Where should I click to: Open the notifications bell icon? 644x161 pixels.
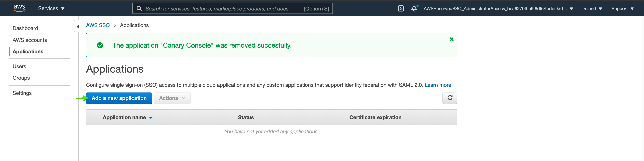(414, 8)
